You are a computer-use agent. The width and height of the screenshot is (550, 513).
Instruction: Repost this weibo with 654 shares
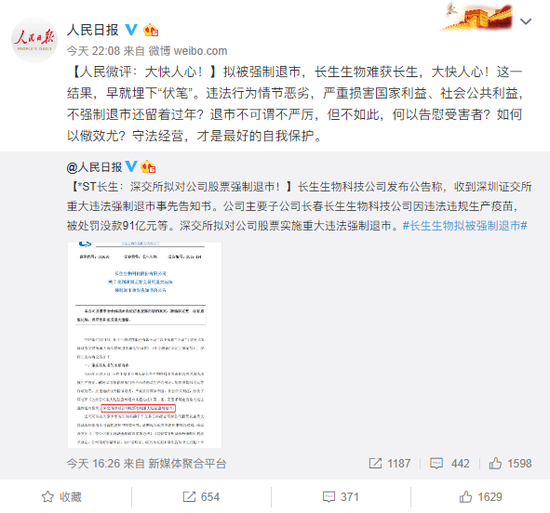201,497
